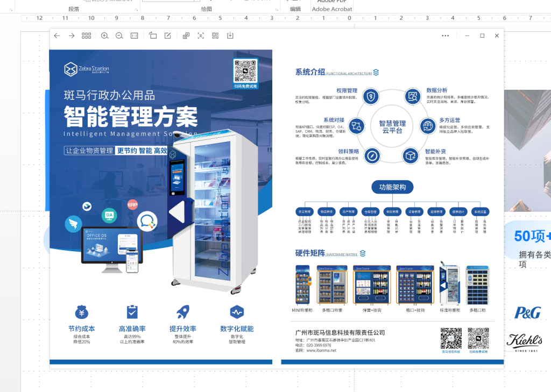Click the 多格口柜 cabinet image

coord(478,285)
